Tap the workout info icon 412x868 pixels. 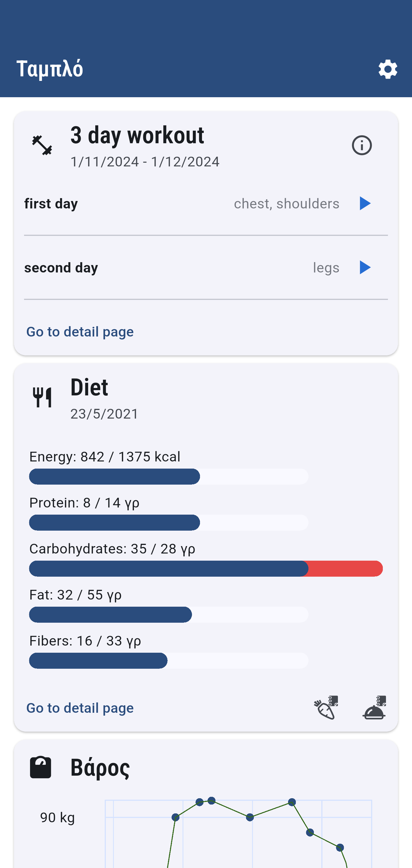click(x=362, y=146)
